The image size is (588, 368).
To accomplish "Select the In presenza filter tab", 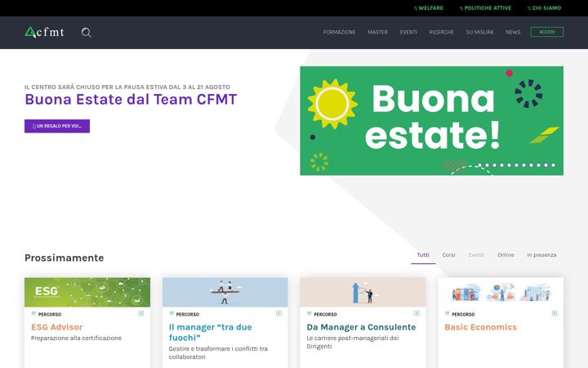I will click(541, 255).
